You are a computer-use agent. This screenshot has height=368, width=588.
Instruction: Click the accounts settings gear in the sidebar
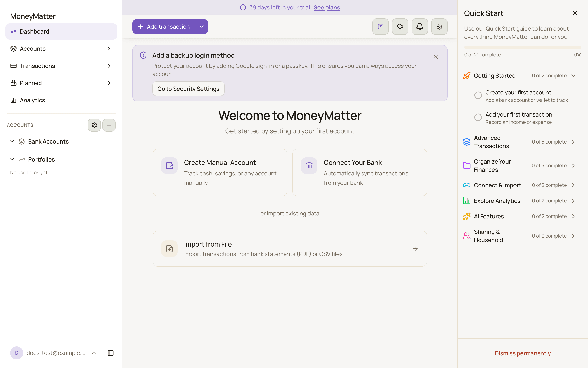point(94,125)
